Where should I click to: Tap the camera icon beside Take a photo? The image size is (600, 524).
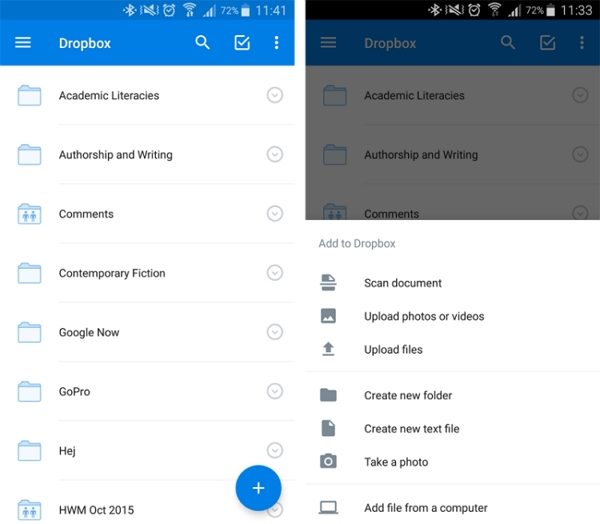pyautogui.click(x=328, y=461)
